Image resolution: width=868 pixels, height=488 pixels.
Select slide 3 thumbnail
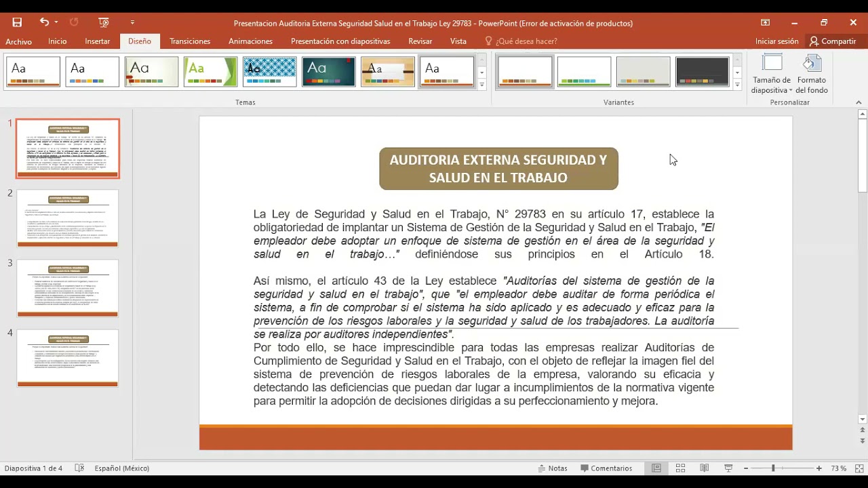click(x=68, y=288)
